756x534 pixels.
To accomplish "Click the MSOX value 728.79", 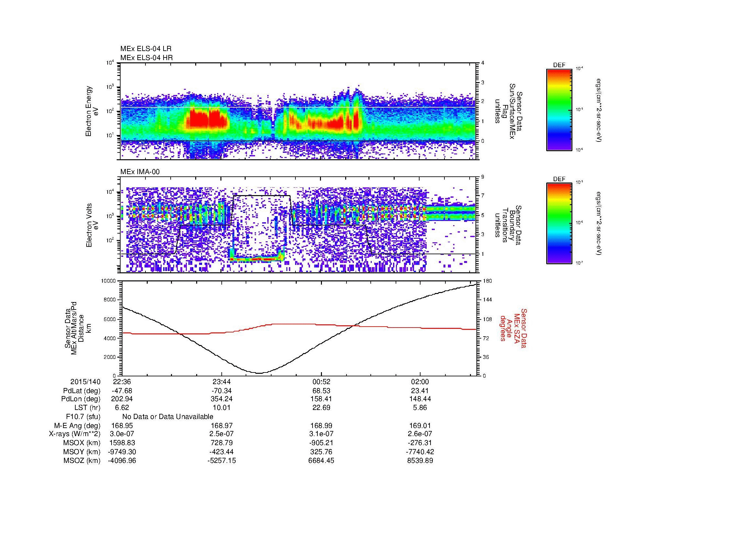I will tap(222, 443).
